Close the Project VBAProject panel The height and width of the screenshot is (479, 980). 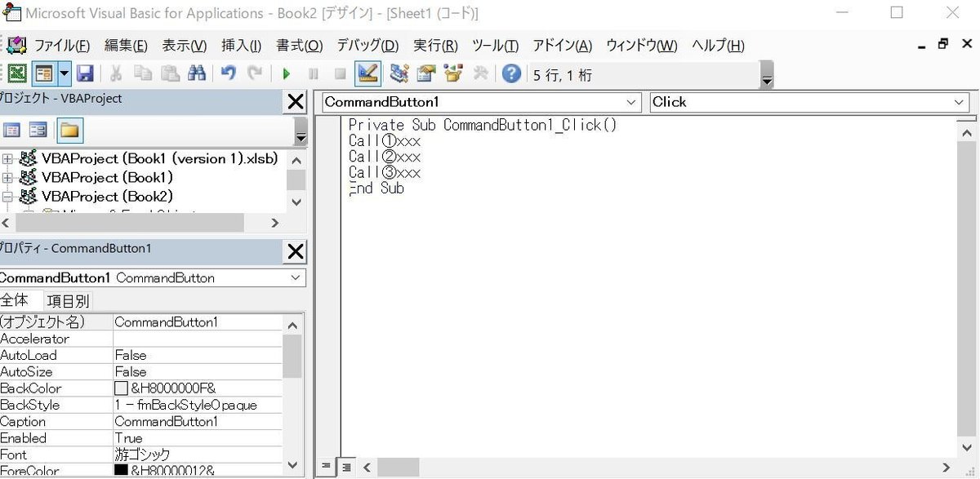[x=296, y=102]
